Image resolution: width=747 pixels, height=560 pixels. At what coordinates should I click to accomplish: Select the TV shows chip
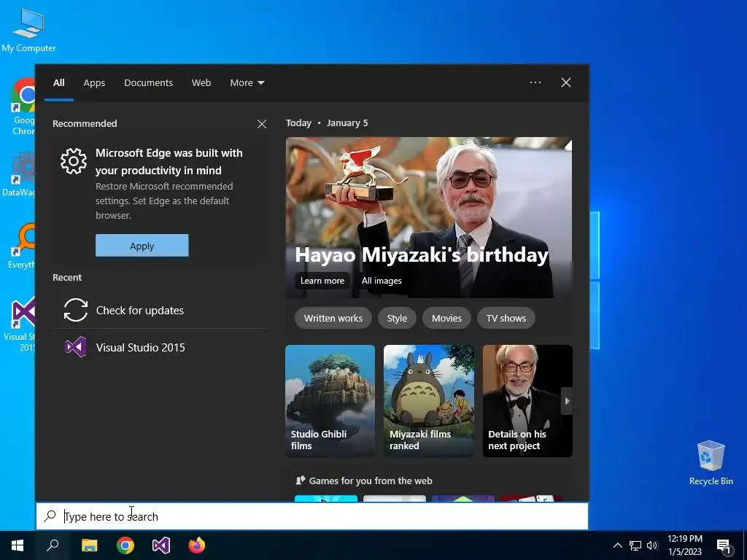click(x=506, y=318)
